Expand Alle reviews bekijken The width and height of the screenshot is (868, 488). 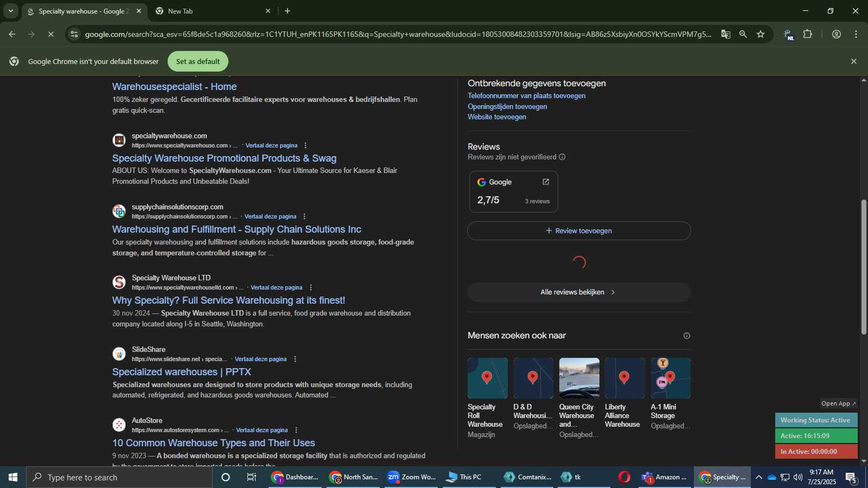579,292
